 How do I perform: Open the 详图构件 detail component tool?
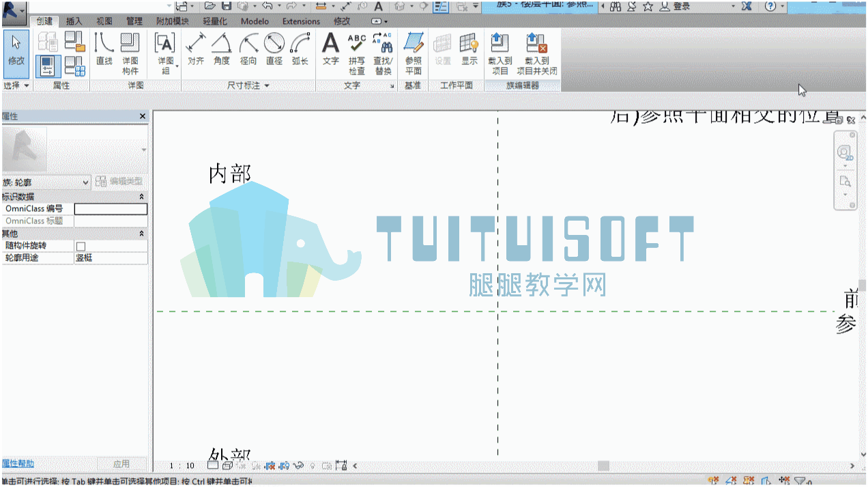[130, 53]
